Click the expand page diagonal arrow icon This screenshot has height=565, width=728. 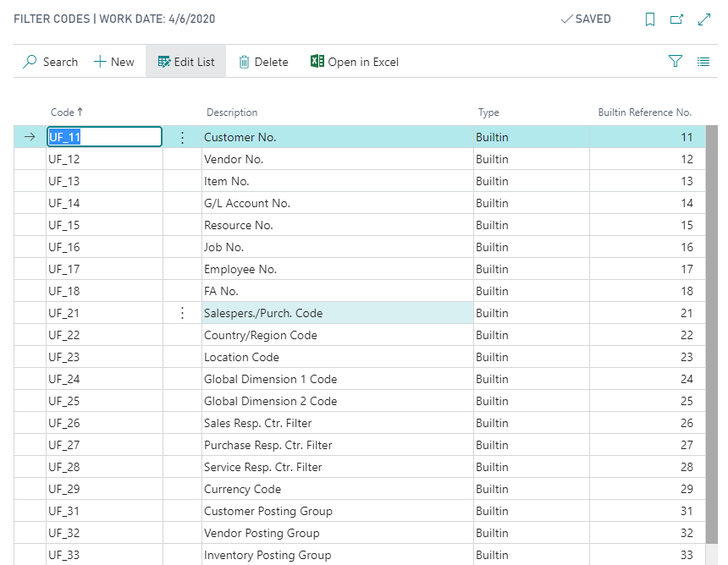tap(704, 19)
